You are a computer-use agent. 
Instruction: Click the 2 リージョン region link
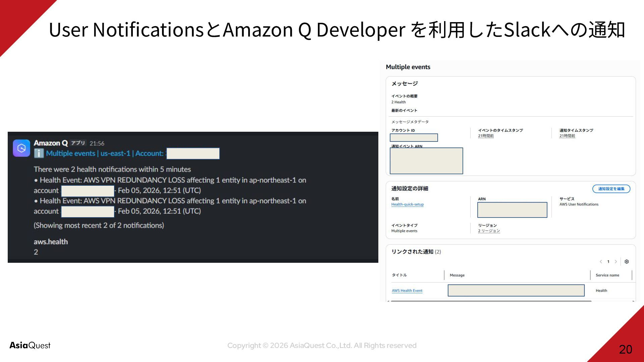[489, 231]
